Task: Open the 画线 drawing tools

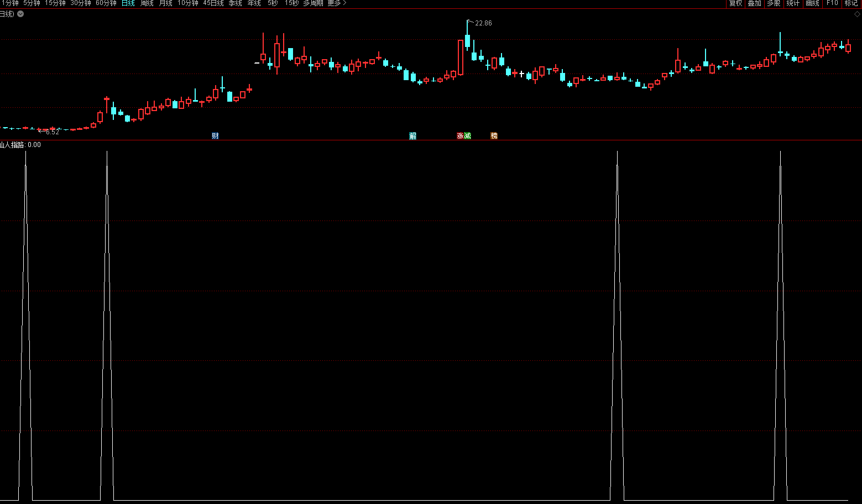Action: point(812,3)
